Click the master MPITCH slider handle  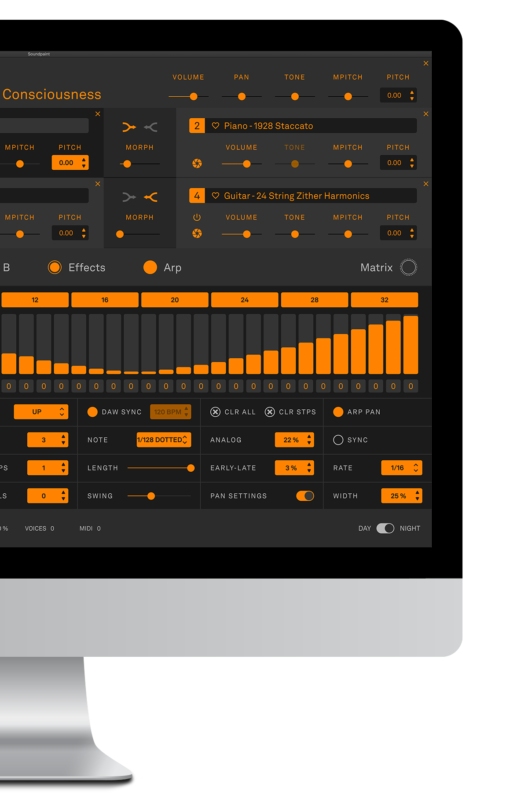[348, 96]
